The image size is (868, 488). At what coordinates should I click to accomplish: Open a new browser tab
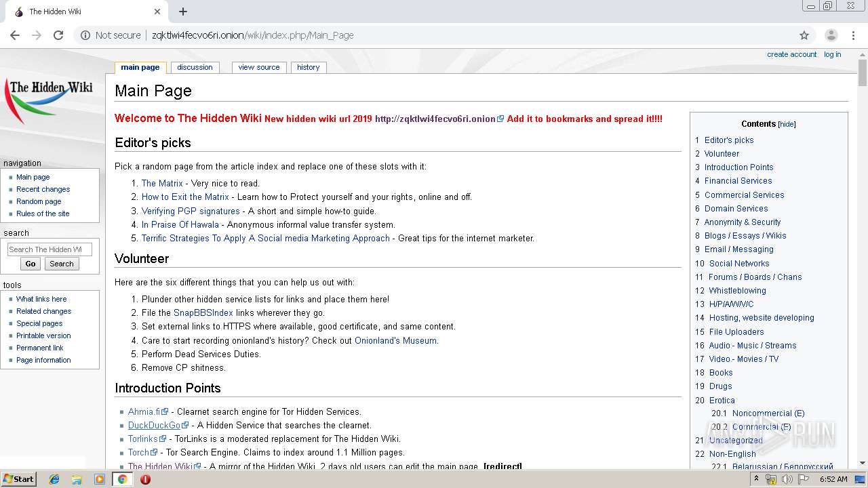[183, 12]
